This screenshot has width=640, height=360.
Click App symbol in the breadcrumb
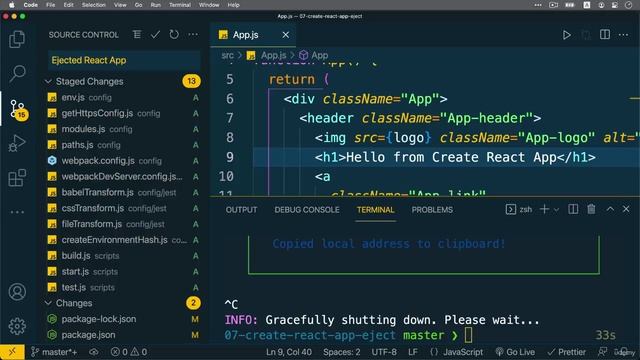pos(313,55)
